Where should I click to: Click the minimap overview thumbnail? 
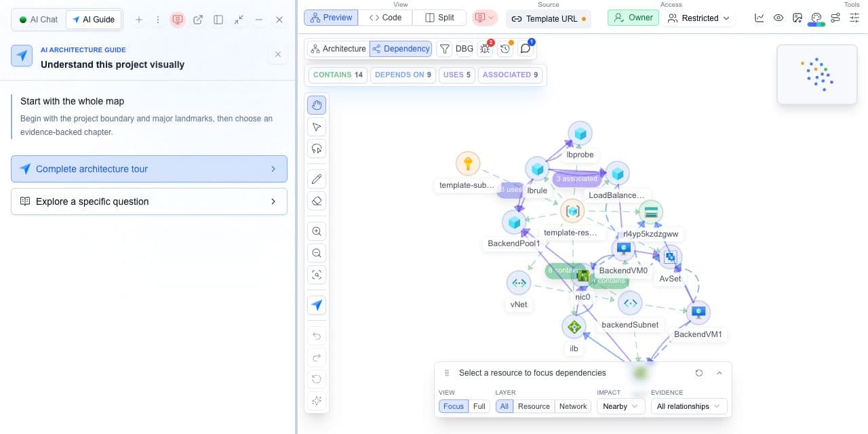[x=817, y=75]
